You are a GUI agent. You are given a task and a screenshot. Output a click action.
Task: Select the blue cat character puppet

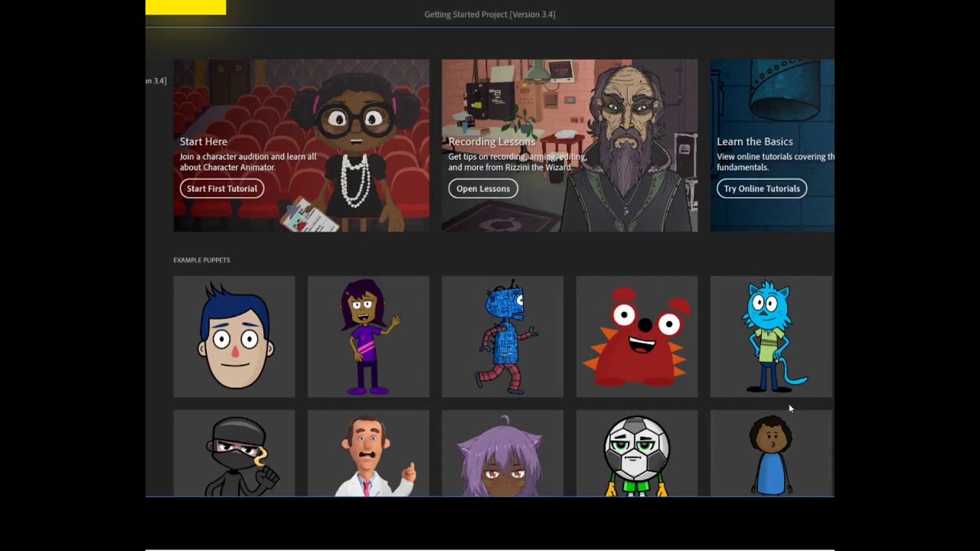pos(771,337)
